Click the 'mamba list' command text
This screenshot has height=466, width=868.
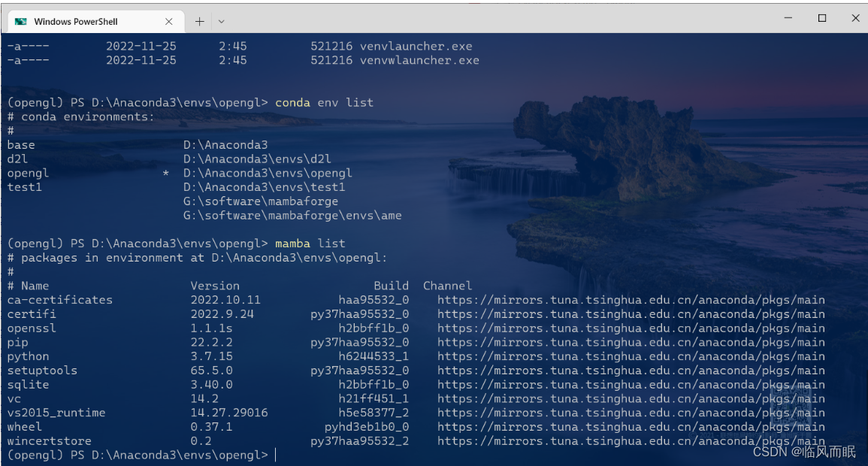click(x=310, y=244)
